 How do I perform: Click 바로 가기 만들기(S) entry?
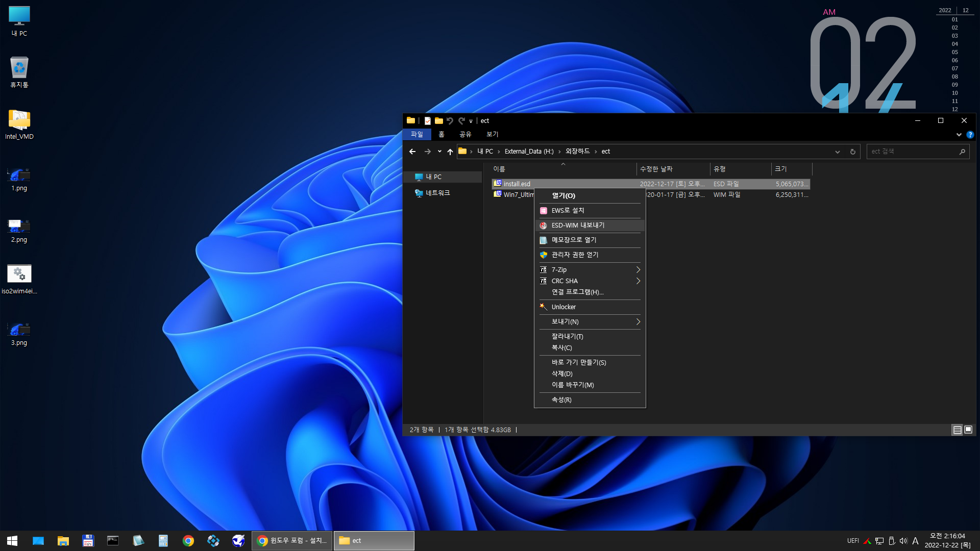(590, 362)
